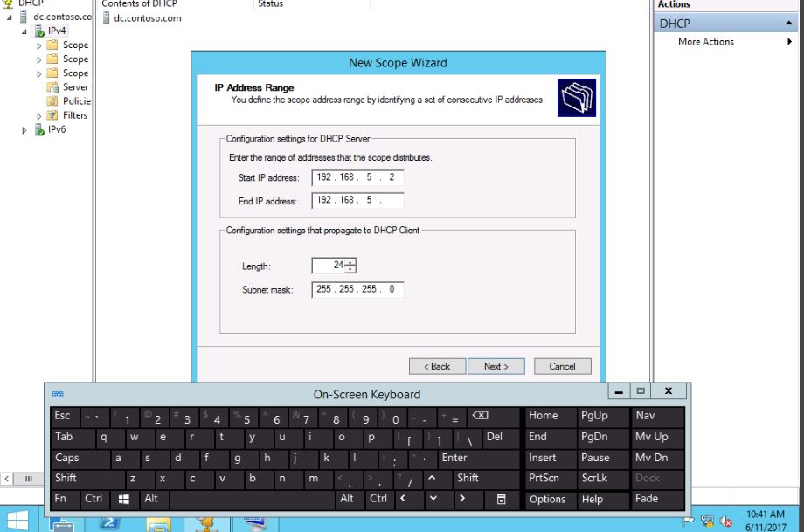
Task: Click the Next button in wizard
Action: point(496,366)
